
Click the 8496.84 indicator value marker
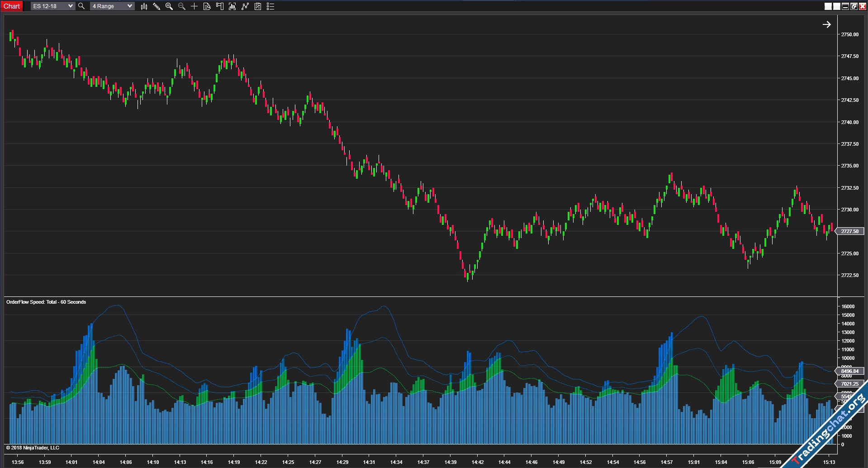(x=849, y=371)
